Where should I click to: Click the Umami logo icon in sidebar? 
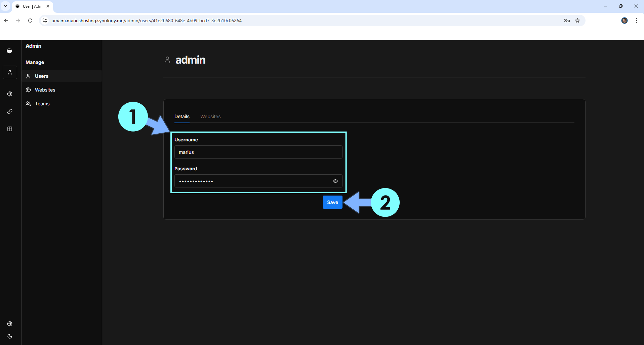click(x=9, y=51)
